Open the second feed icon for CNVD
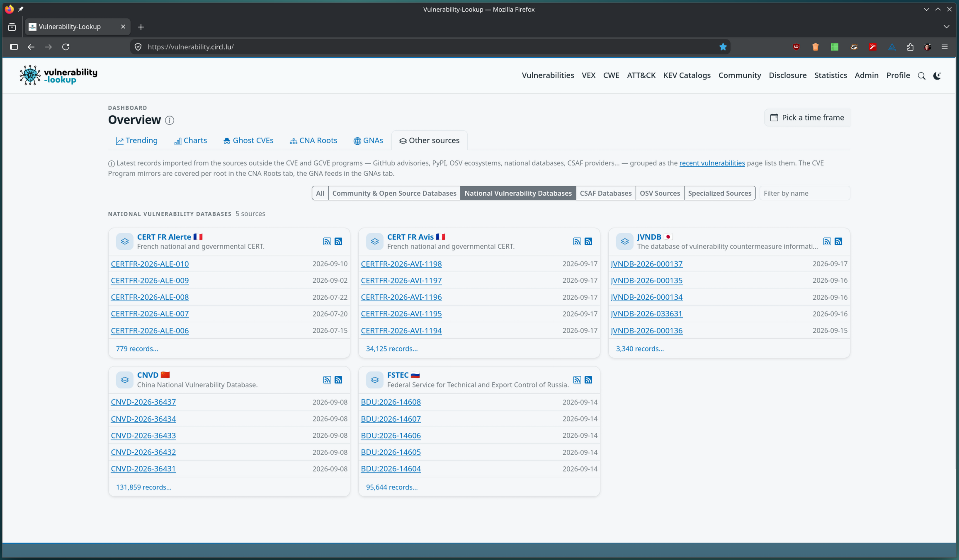959x560 pixels. [338, 380]
